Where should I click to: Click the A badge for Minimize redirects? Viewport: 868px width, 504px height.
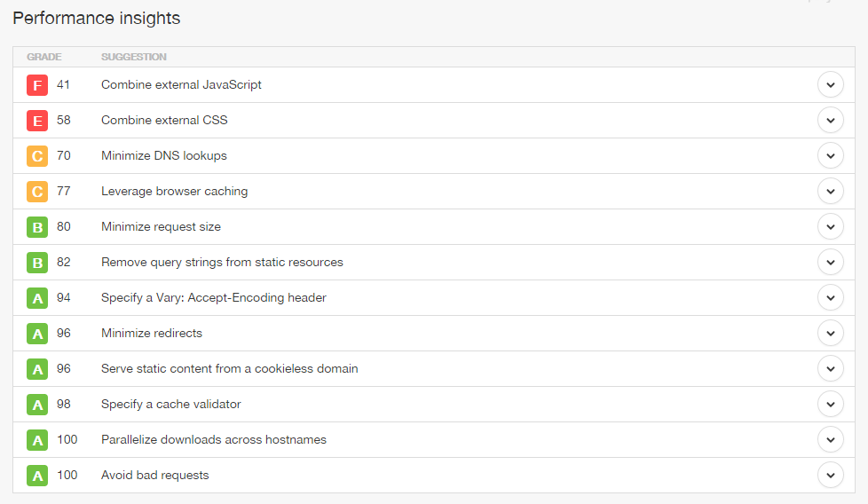(x=37, y=334)
